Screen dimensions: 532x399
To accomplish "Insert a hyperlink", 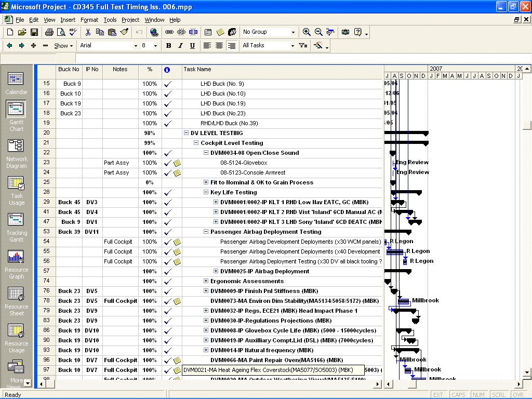I will (x=154, y=32).
